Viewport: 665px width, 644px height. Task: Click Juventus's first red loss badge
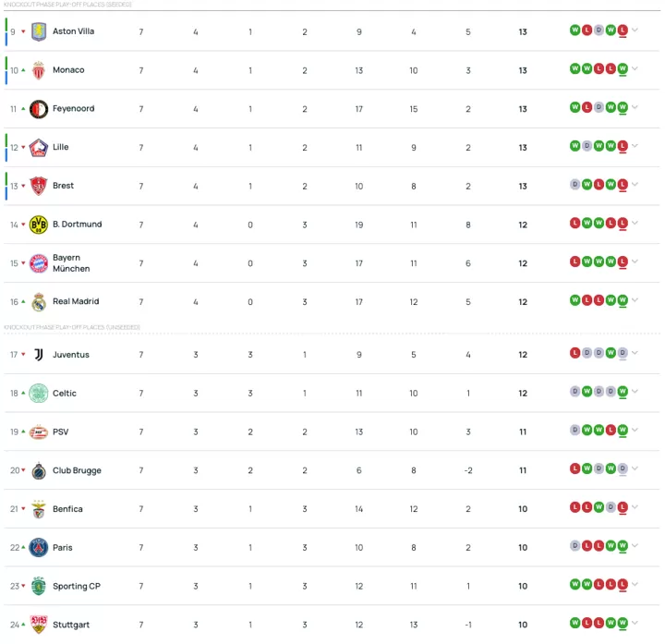point(574,353)
